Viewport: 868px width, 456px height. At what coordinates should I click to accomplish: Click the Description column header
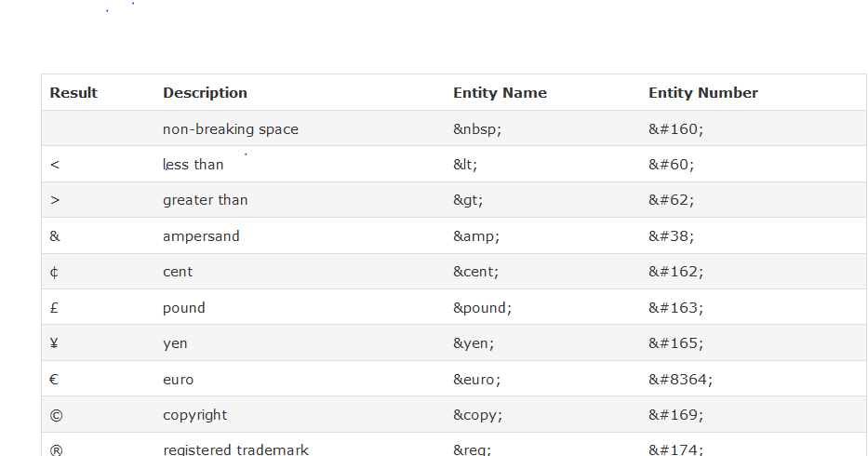click(205, 93)
